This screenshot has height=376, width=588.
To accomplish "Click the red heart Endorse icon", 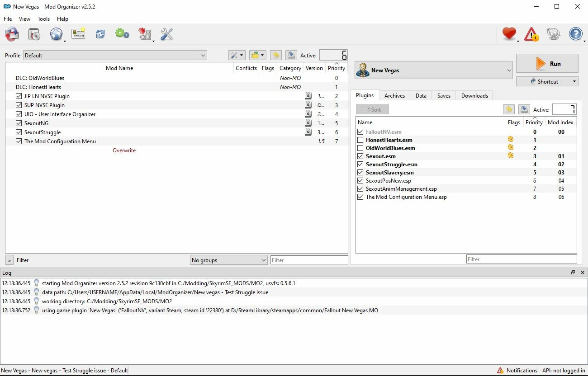I will (509, 34).
